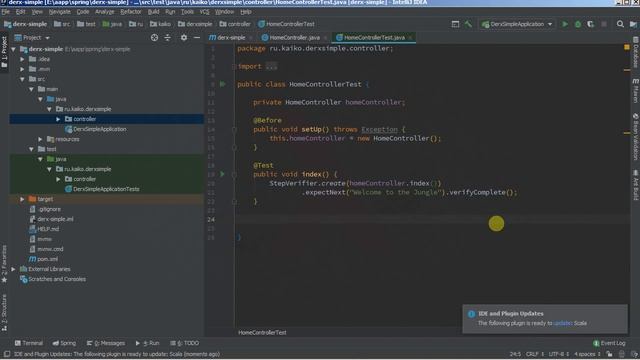Open the Messages tool window
This screenshot has height=360, width=640.
106,343
